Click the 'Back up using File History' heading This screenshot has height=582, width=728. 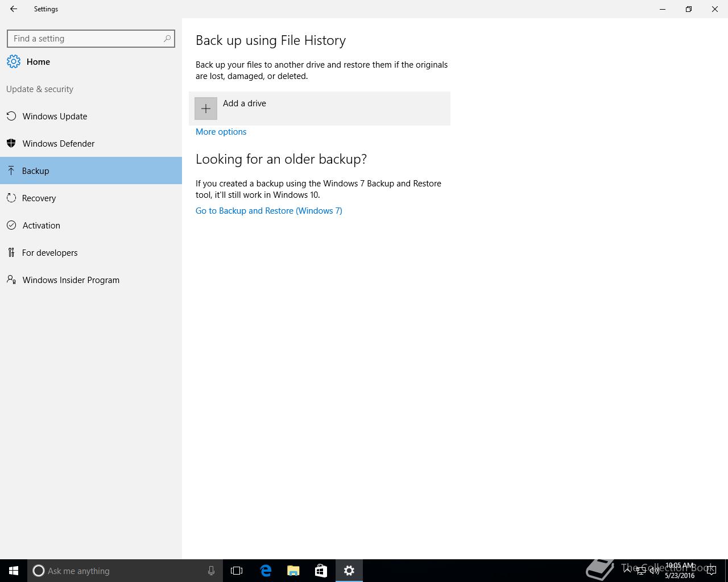(x=271, y=40)
